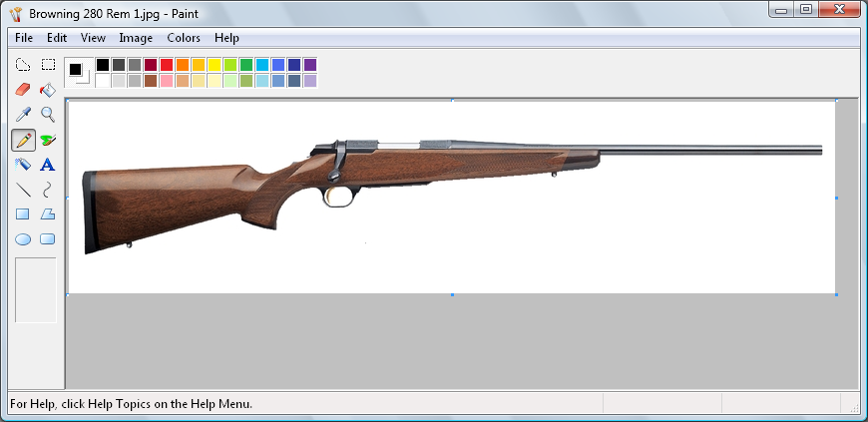Activate the Pick Color eyedropper tool
Viewport: 868px width, 422px height.
[x=23, y=115]
